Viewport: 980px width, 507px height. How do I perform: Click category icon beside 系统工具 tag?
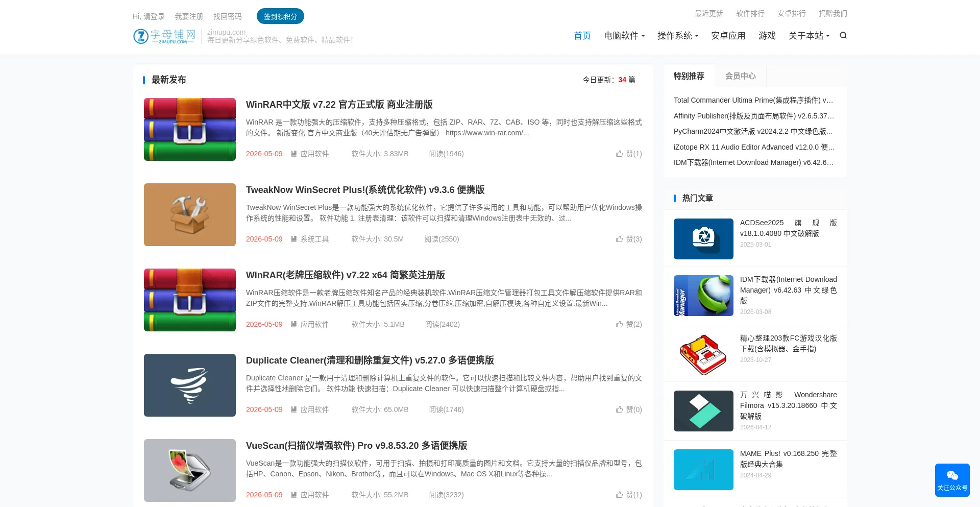click(x=294, y=239)
